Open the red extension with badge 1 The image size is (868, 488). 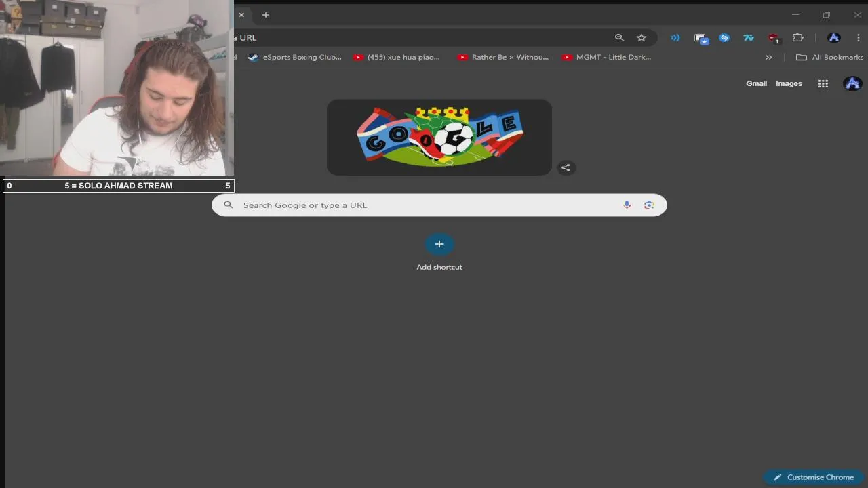click(774, 39)
